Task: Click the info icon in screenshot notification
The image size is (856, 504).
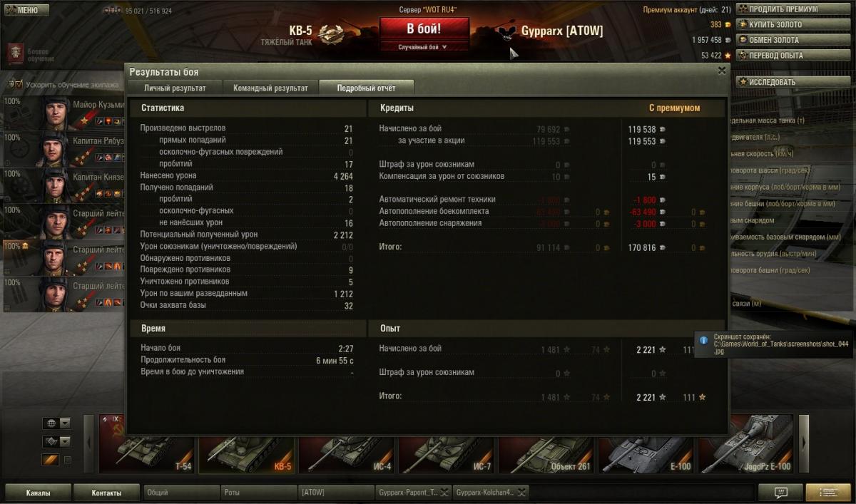Action: point(703,341)
